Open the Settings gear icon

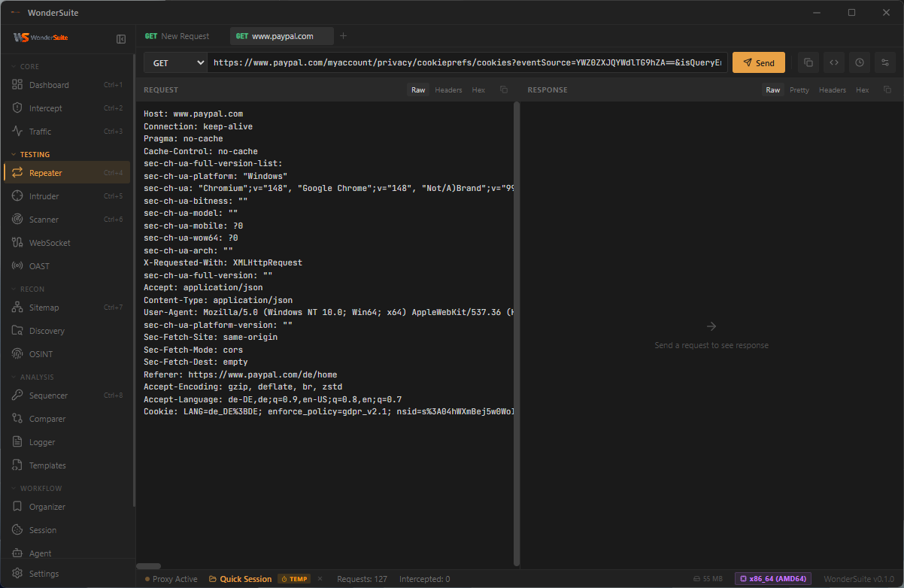coord(17,574)
